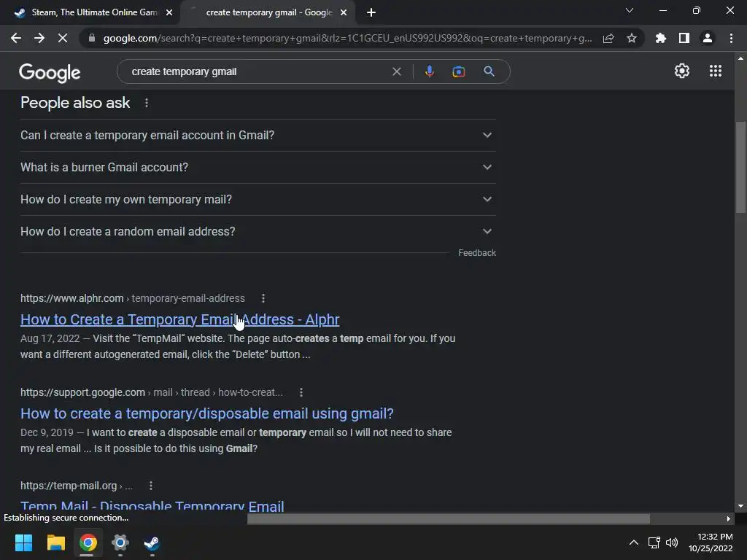
Task: Expand 'Can I create a temporary email account in Gmail?'
Action: pyautogui.click(x=258, y=135)
